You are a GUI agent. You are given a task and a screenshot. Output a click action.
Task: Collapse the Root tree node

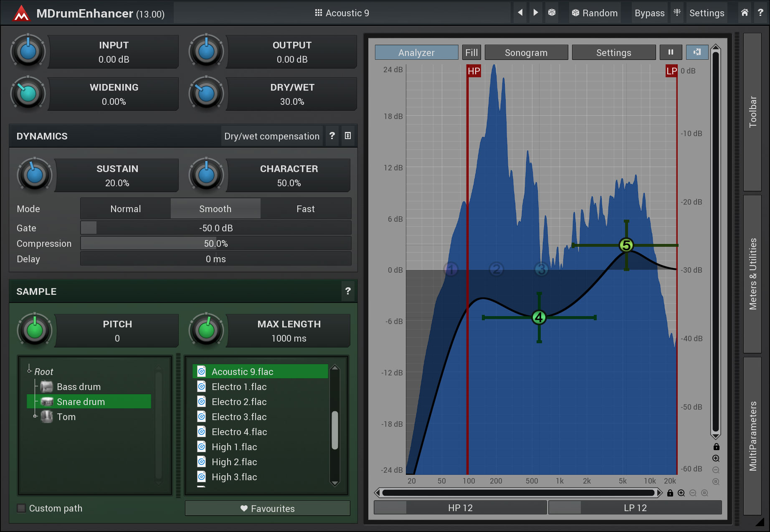click(30, 370)
